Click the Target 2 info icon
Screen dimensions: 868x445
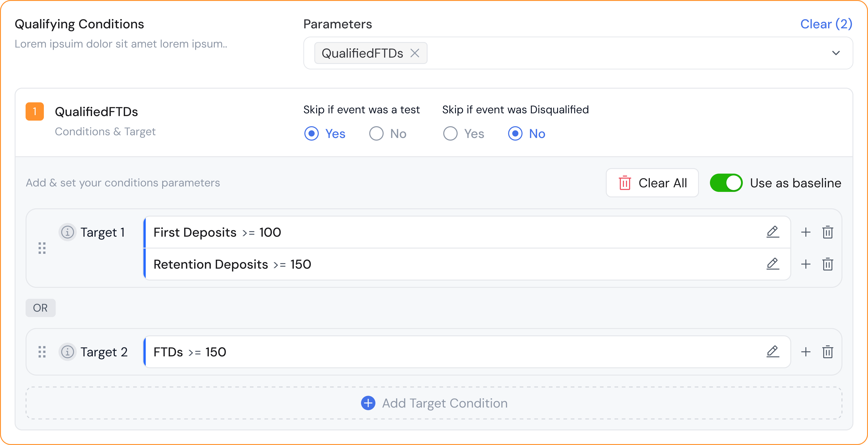tap(67, 352)
